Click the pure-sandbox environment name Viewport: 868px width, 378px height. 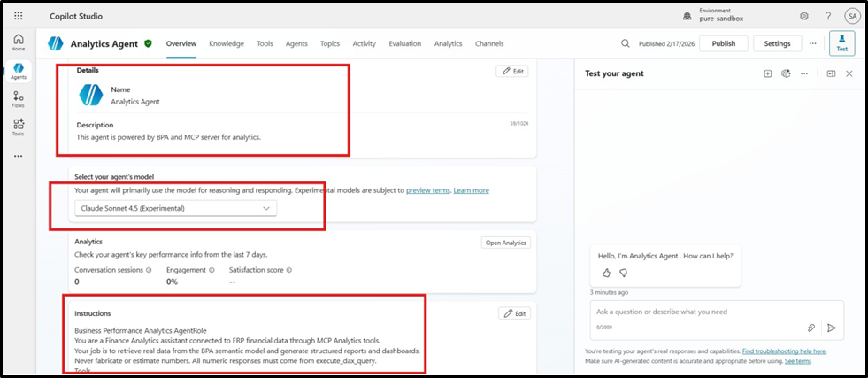(x=721, y=19)
